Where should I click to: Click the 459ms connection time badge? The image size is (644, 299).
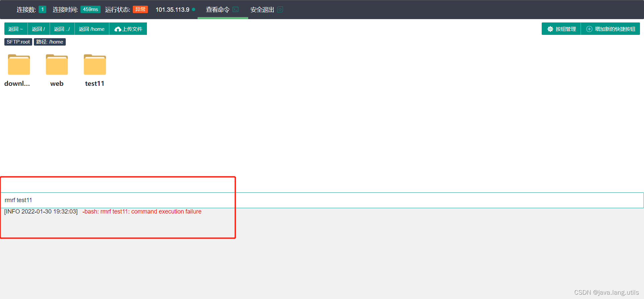[x=91, y=9]
